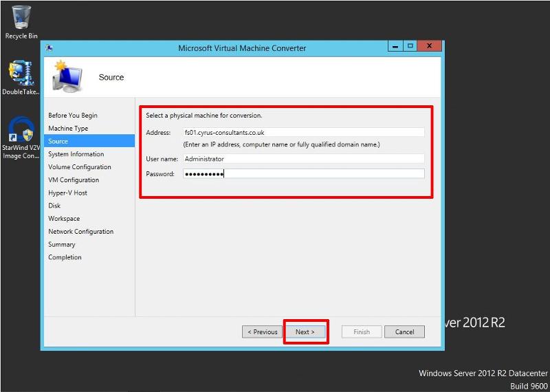Click the 'Enter an IP address' hint text
Viewport: 550px width, 392px height.
click(x=281, y=144)
